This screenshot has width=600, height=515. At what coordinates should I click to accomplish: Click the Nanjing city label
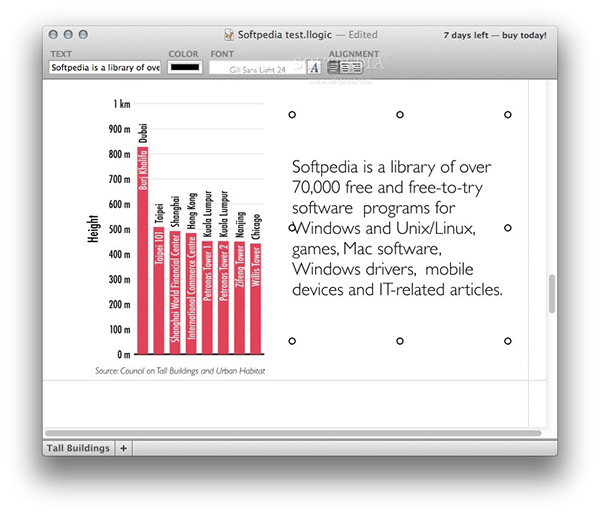pyautogui.click(x=240, y=225)
